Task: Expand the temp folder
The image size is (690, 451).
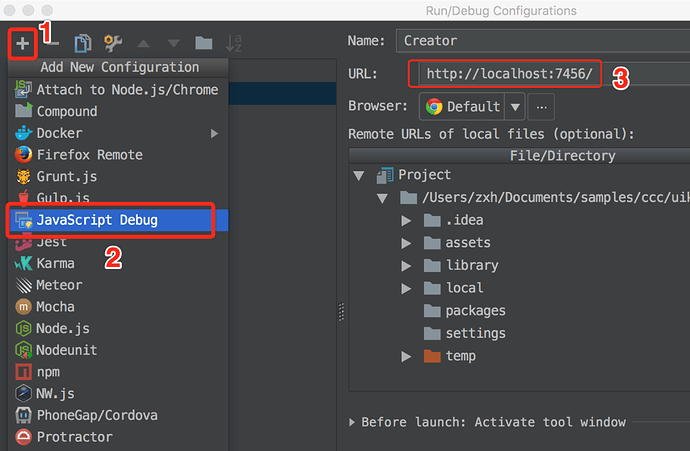Action: click(x=406, y=356)
